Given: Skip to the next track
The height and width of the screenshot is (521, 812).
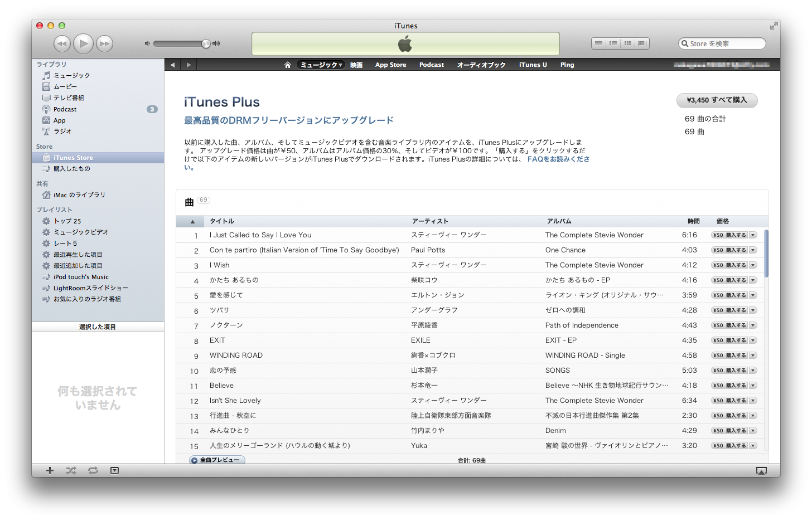Looking at the screenshot, I should tap(105, 43).
